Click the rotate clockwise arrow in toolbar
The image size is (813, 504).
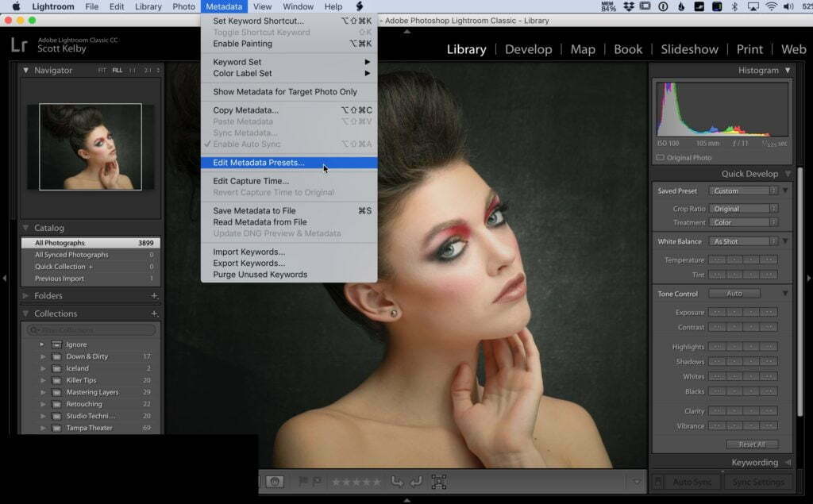pyautogui.click(x=415, y=482)
